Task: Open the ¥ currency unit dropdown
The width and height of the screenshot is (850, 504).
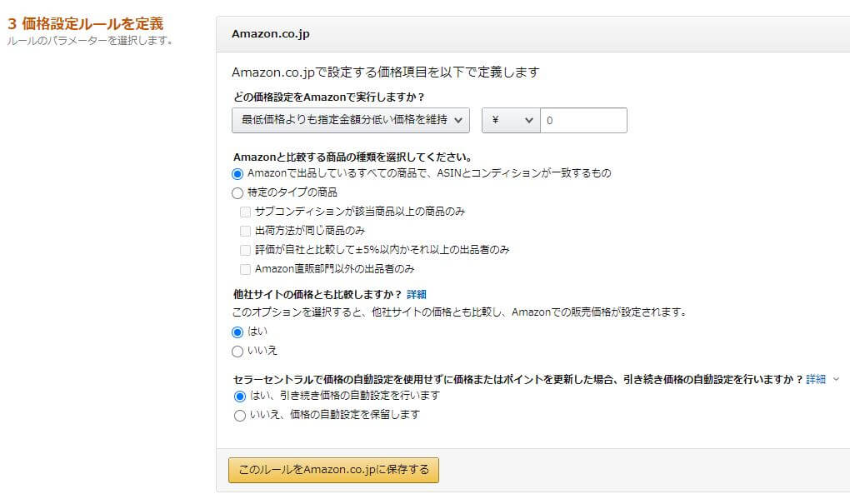Action: coord(511,120)
